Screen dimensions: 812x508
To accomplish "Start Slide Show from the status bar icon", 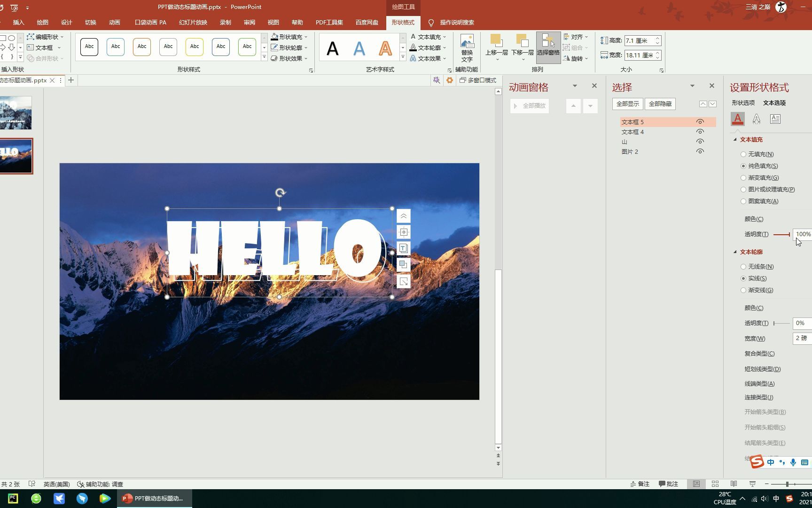I will (x=752, y=484).
